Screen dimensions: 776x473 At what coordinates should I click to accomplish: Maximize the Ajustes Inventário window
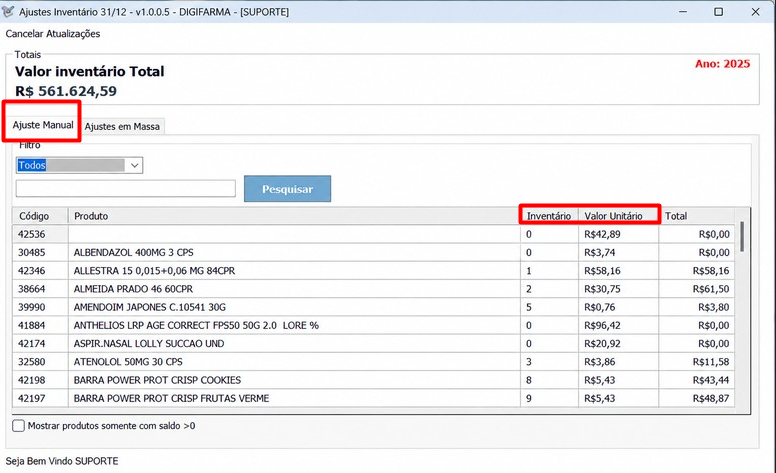pos(719,11)
